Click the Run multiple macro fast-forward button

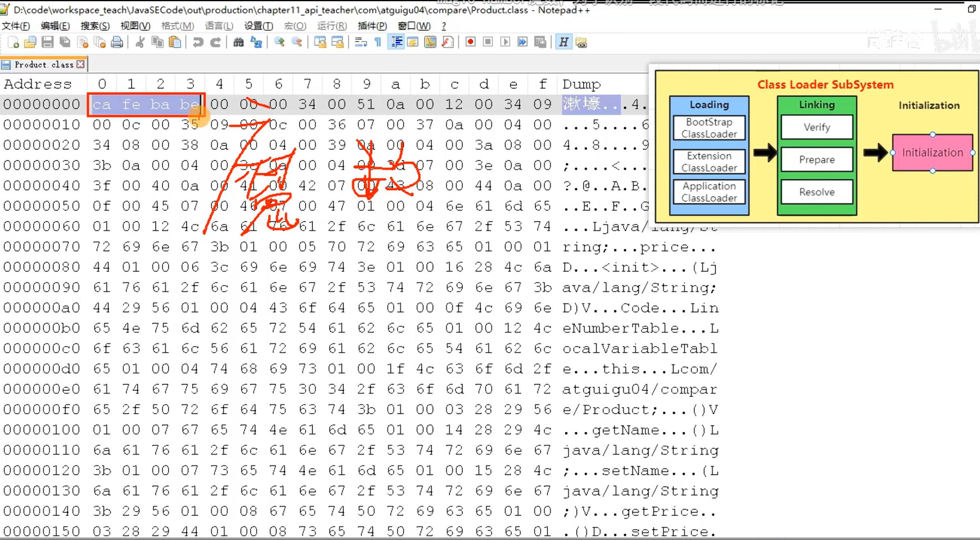coord(522,42)
